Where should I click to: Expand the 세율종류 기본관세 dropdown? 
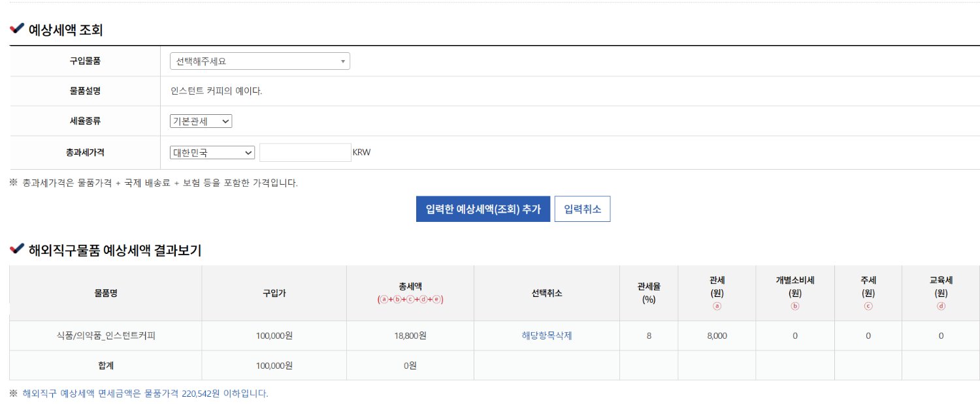pos(201,121)
